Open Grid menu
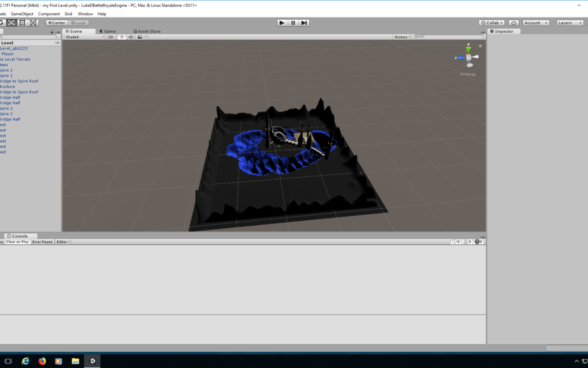 coord(68,14)
